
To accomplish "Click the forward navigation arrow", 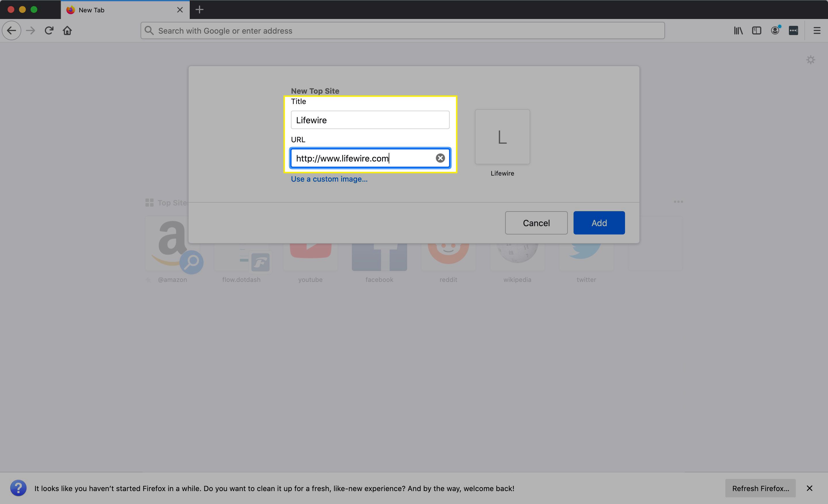I will pos(30,30).
